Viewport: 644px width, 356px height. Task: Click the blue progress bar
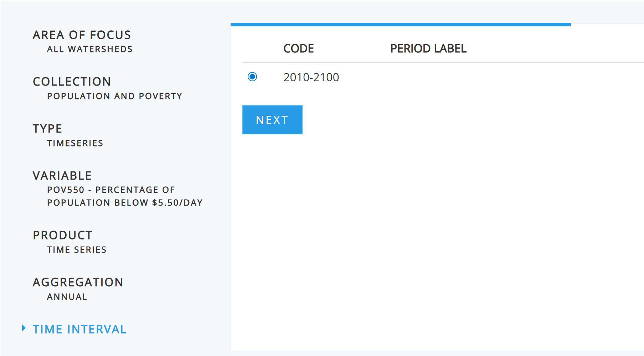pyautogui.click(x=400, y=25)
